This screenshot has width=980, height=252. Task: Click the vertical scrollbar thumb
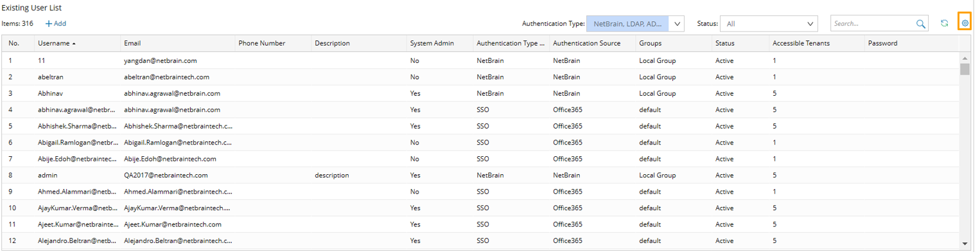[x=965, y=69]
